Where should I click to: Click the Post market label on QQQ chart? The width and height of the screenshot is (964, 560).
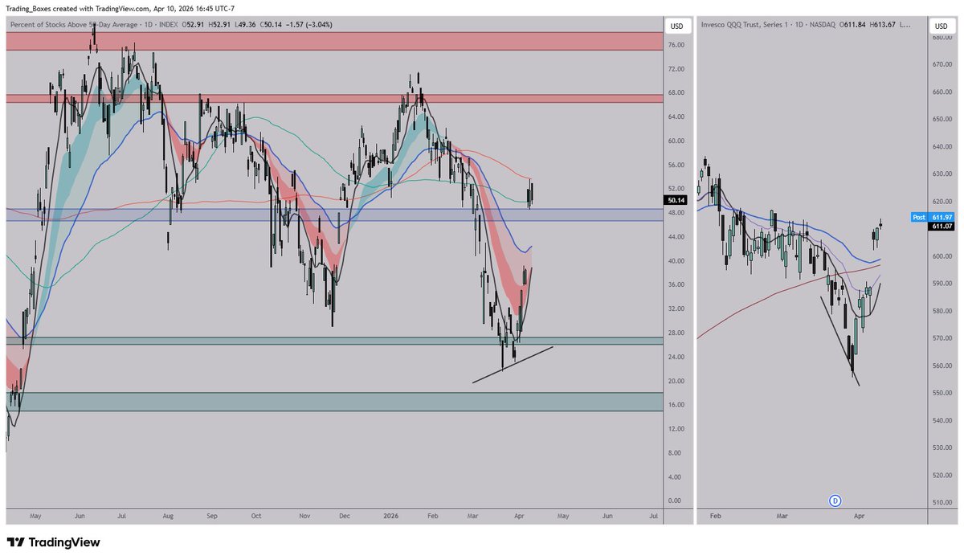(920, 218)
